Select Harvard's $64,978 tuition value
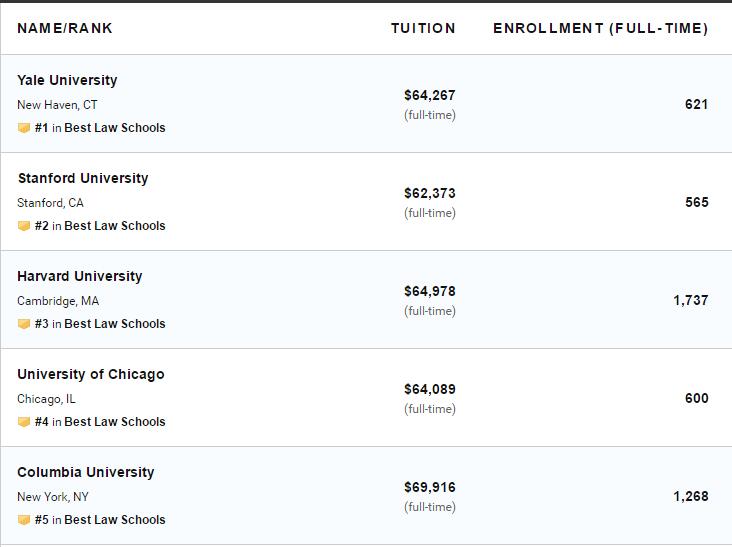This screenshot has height=547, width=732. click(429, 291)
